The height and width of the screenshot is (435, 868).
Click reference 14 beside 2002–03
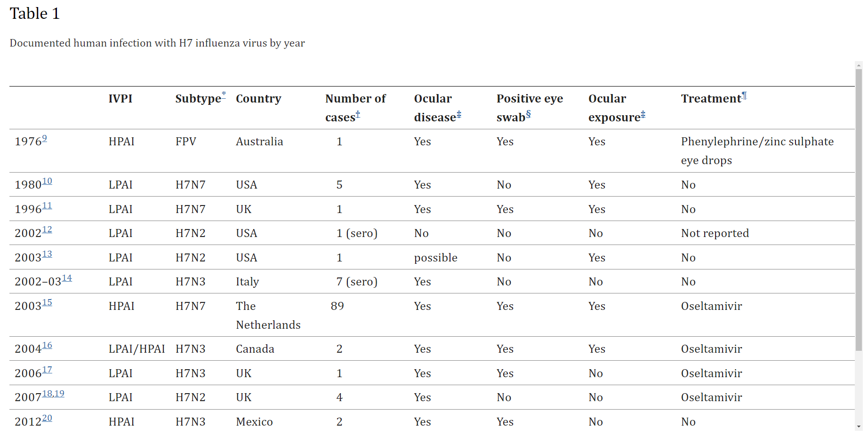click(67, 278)
